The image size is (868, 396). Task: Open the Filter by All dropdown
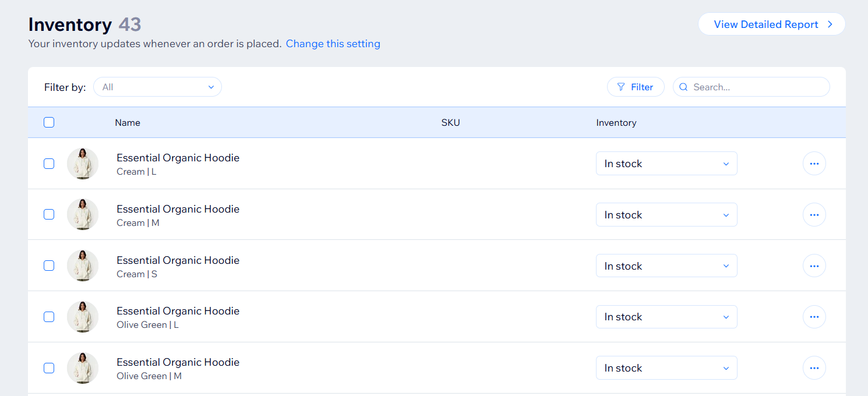click(157, 87)
